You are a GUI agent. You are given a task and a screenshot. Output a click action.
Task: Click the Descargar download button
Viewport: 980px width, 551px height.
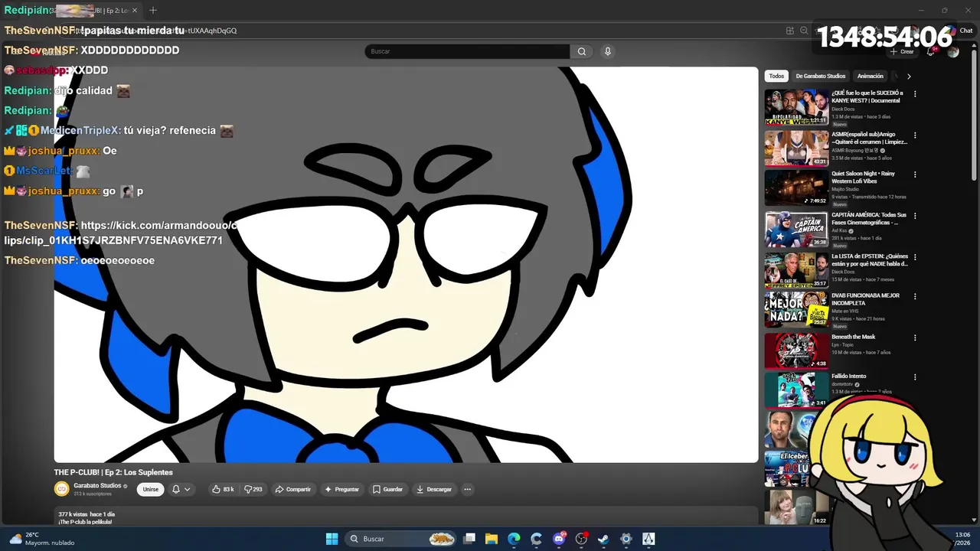434,489
